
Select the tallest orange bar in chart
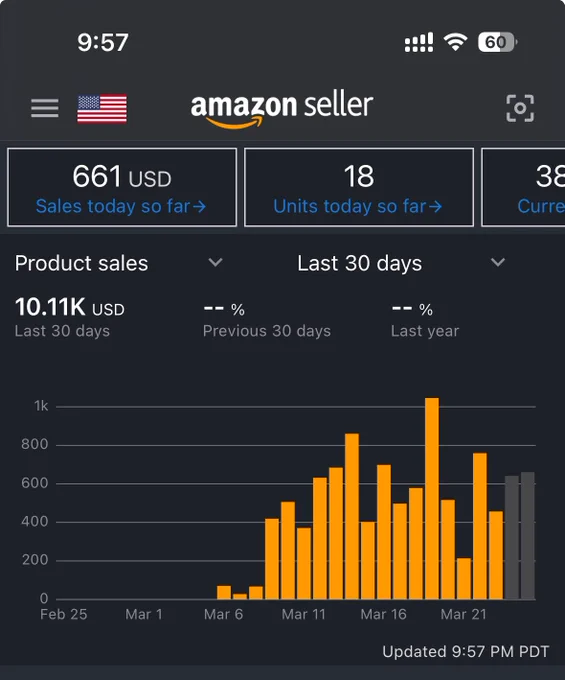pos(432,498)
